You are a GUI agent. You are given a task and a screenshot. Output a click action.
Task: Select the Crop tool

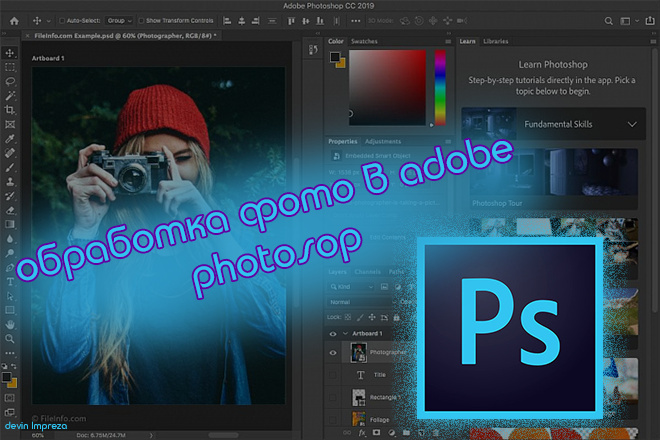click(x=10, y=110)
